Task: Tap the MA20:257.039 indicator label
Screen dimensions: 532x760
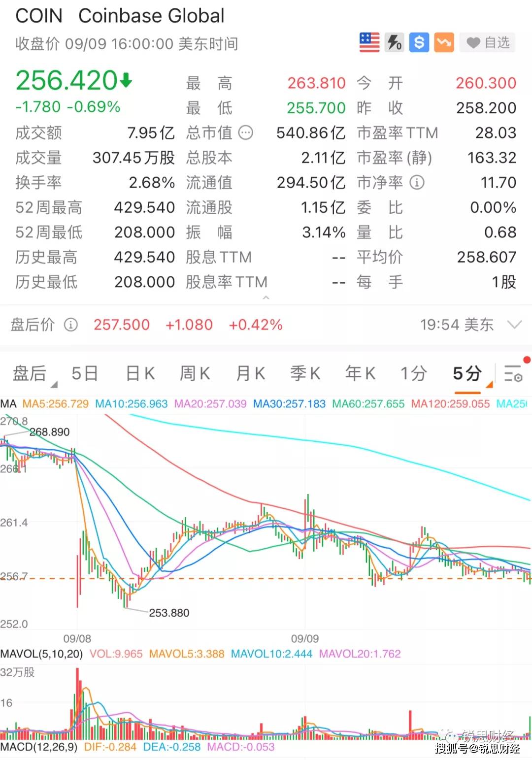Action: pos(210,404)
